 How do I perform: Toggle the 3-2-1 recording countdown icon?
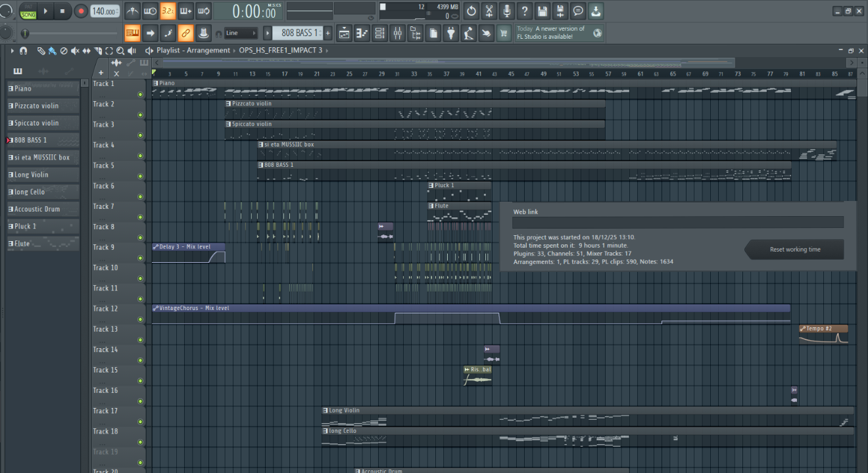168,11
